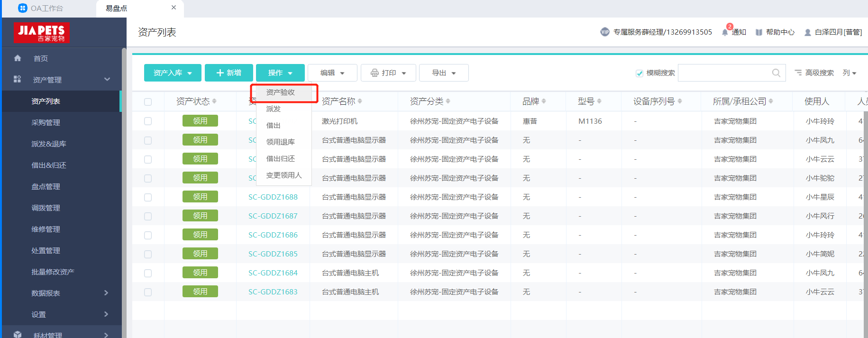Open 高级搜索 advanced search
Screen dimensions: 868x338
point(814,73)
